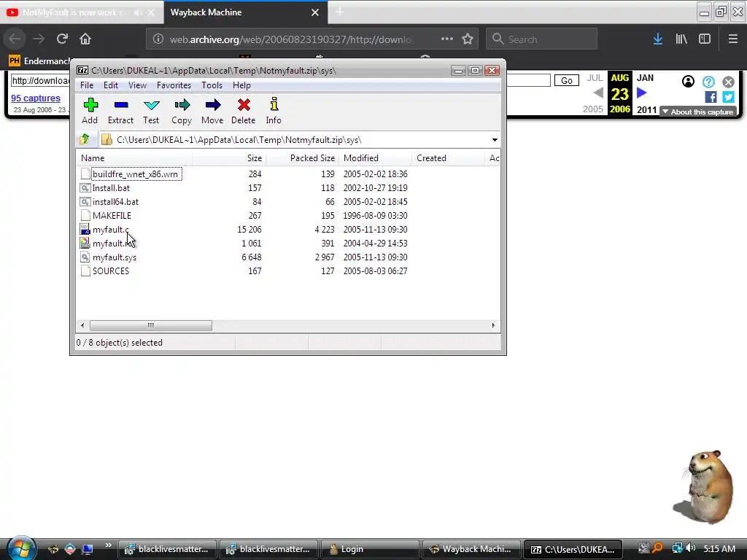Viewport: 747px width, 560px height.
Task: Go up one folder level in 7-Zip
Action: [85, 139]
